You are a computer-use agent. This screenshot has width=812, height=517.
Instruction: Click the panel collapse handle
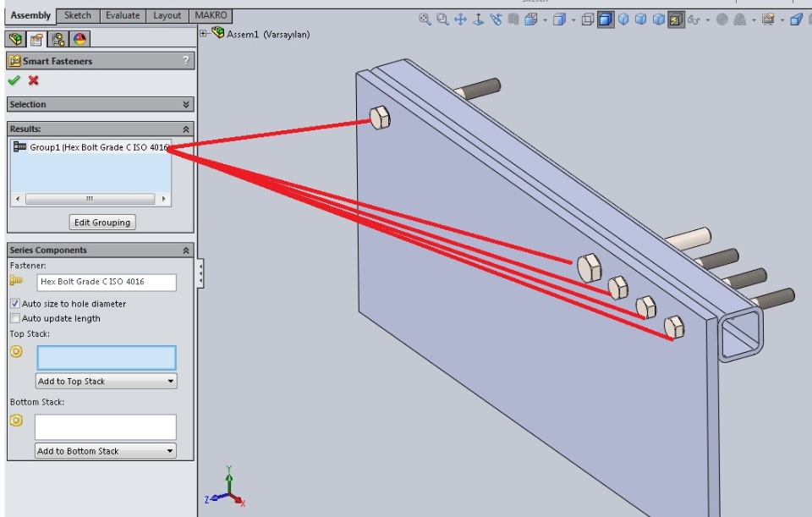coord(200,273)
